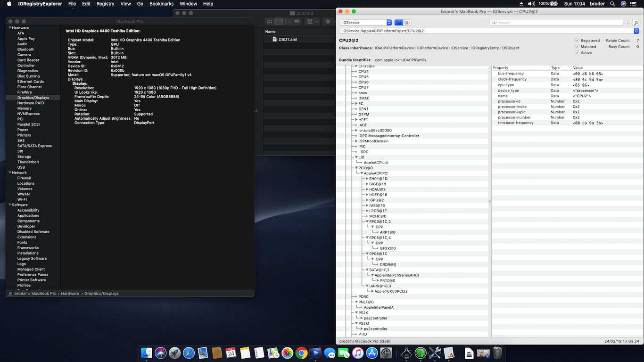The image size is (644, 362).
Task: Launch Siri from the dock
Action: (x=161, y=353)
